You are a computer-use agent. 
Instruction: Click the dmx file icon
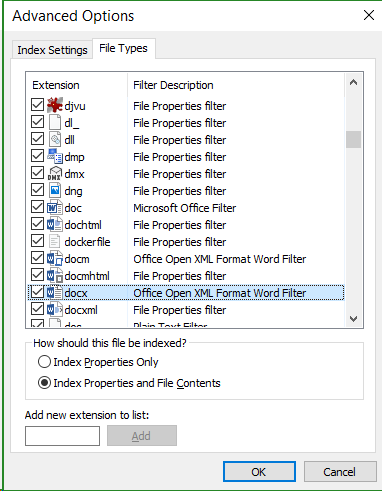pos(55,173)
